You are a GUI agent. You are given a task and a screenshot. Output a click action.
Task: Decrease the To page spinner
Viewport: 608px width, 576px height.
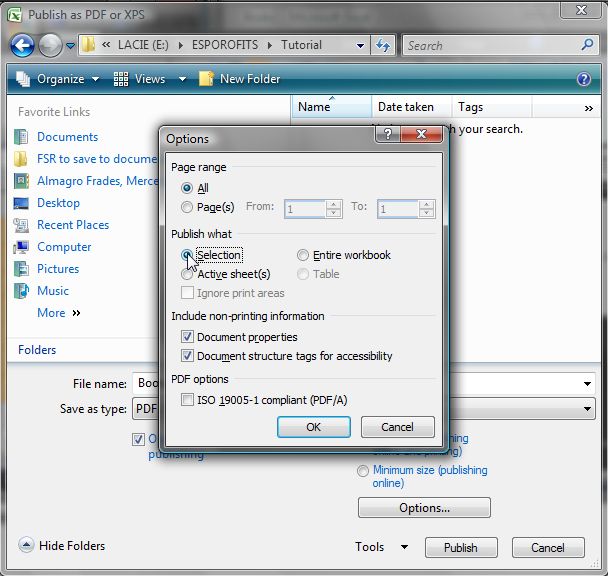pos(427,213)
